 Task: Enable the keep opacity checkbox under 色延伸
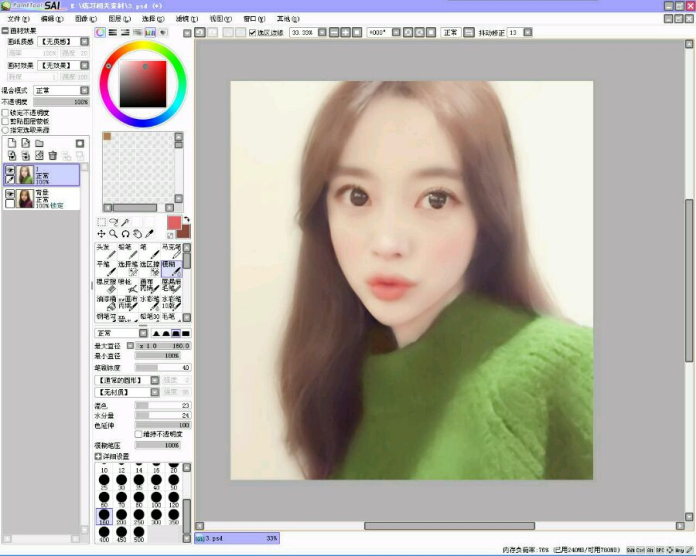[x=138, y=434]
